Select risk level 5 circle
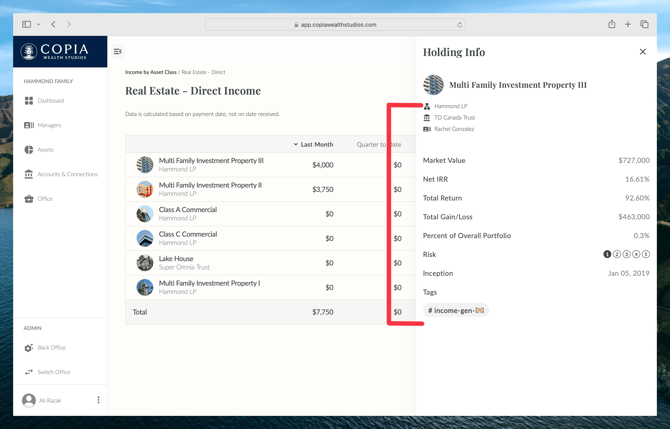Viewport: 670px width, 429px height. [x=646, y=254]
